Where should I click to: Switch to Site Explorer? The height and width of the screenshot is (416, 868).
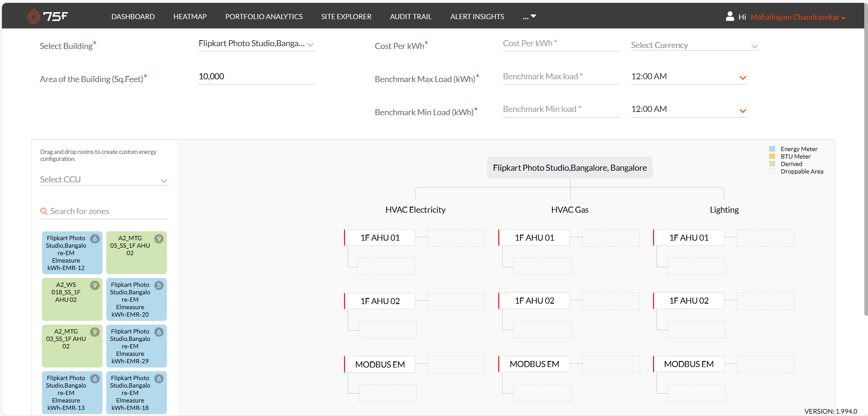(346, 16)
